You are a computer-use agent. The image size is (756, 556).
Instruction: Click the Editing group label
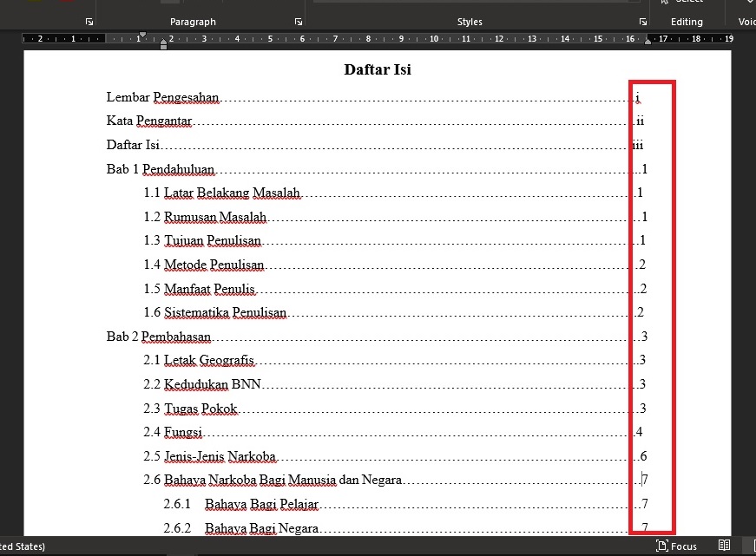click(x=687, y=22)
